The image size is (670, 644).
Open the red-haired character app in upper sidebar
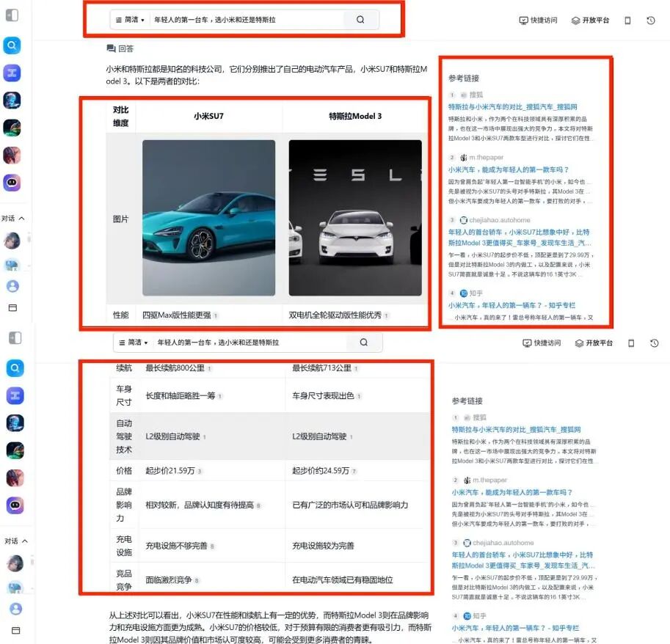(12, 155)
